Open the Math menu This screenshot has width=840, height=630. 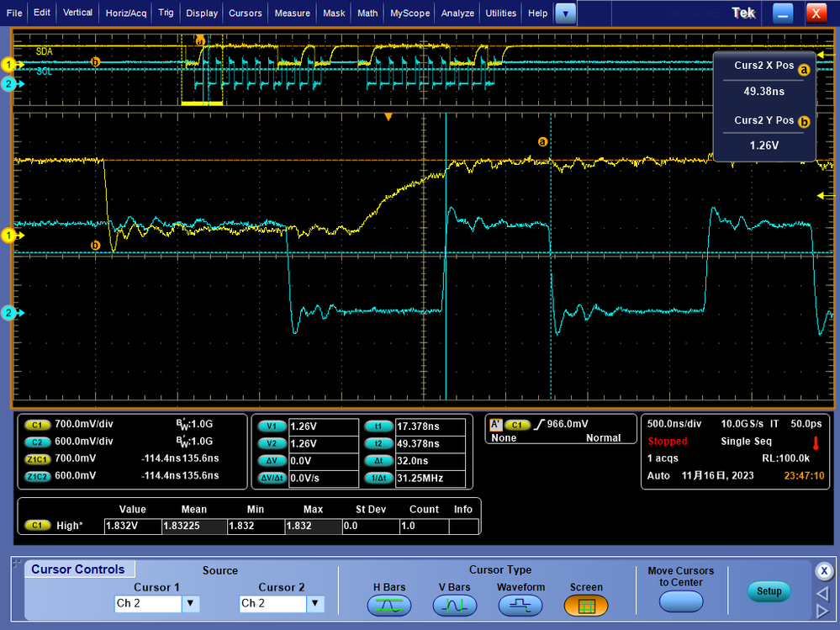pyautogui.click(x=367, y=13)
